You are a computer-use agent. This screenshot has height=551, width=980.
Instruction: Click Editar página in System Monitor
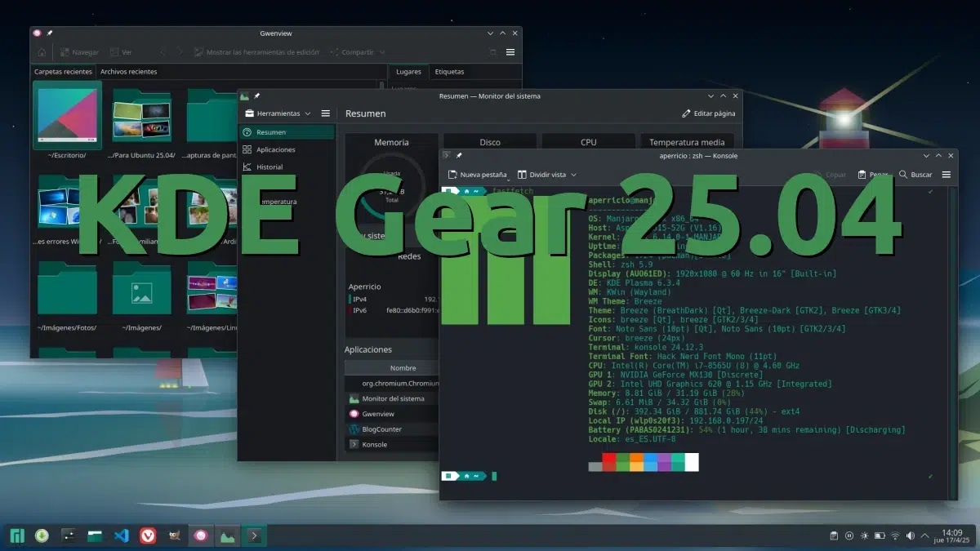click(x=709, y=113)
